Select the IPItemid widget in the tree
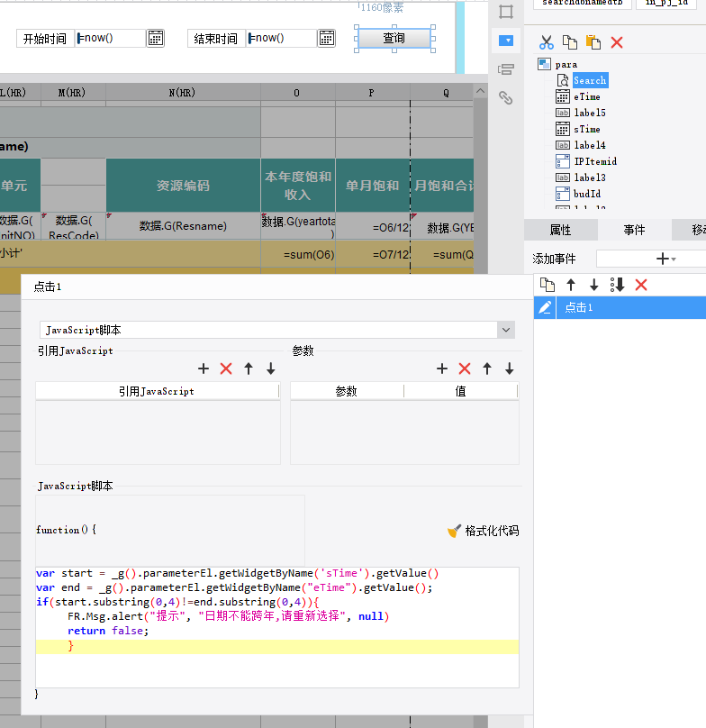706x728 pixels. pyautogui.click(x=595, y=161)
